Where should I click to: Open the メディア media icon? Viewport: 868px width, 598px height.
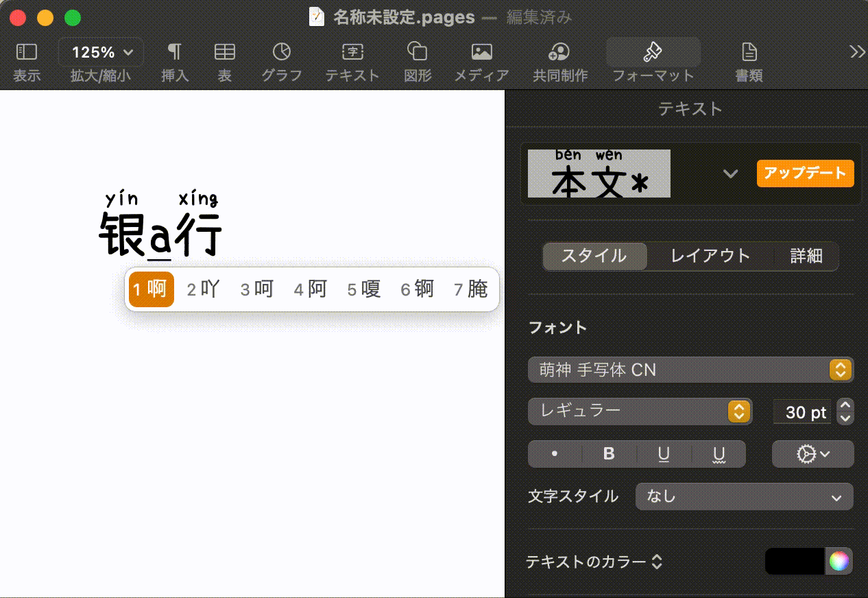pos(481,52)
